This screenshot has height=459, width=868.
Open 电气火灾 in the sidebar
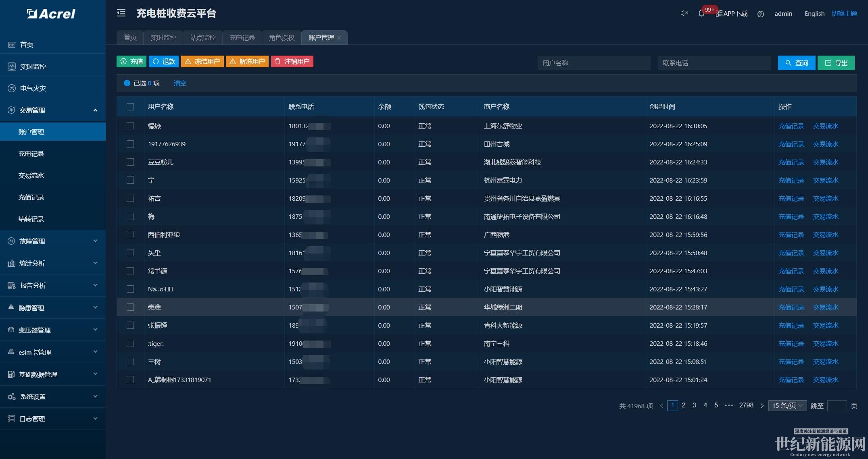tap(33, 88)
